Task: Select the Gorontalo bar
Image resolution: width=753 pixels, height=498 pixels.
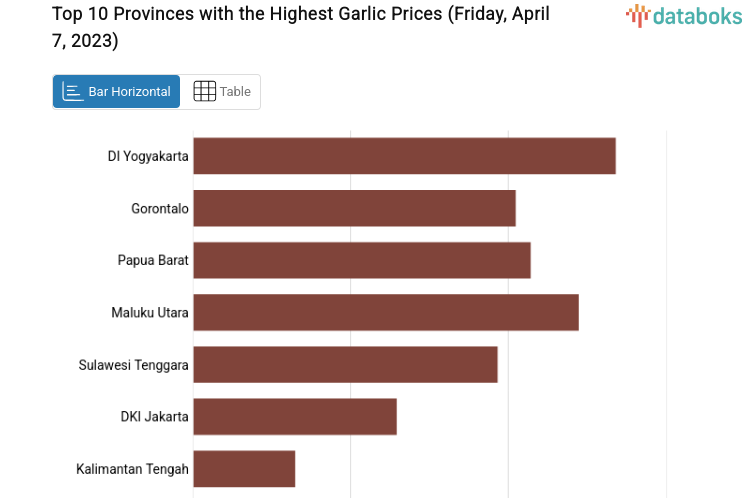Action: tap(354, 208)
